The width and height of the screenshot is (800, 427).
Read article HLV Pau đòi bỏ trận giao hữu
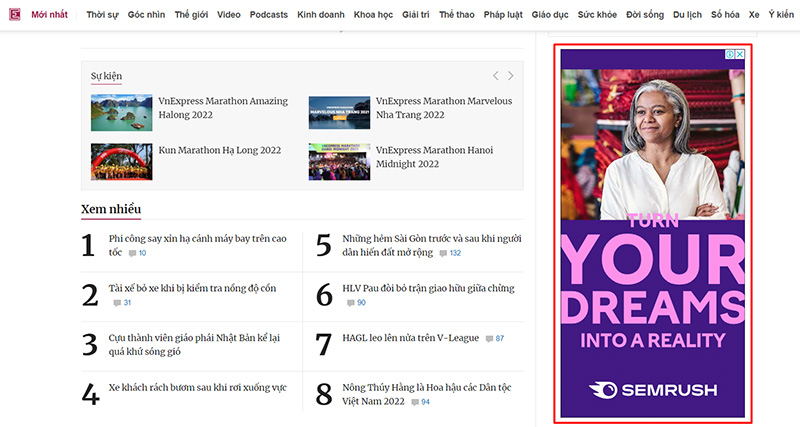point(428,288)
